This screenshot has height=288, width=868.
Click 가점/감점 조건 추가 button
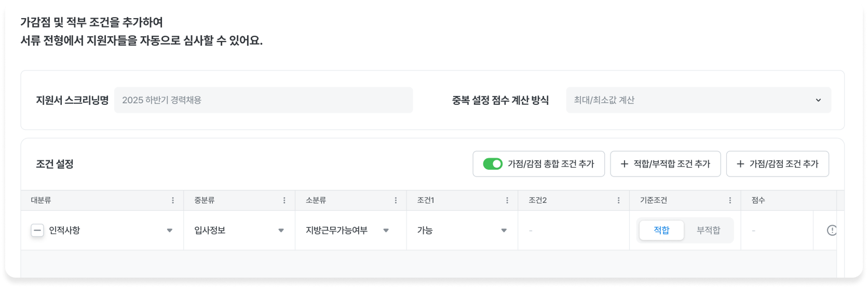tap(777, 164)
